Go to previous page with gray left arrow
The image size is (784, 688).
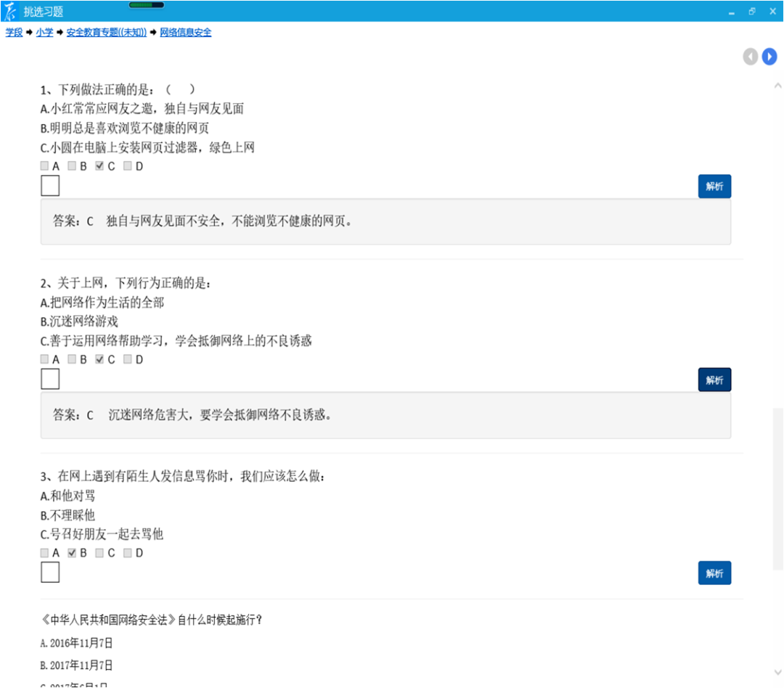point(750,57)
